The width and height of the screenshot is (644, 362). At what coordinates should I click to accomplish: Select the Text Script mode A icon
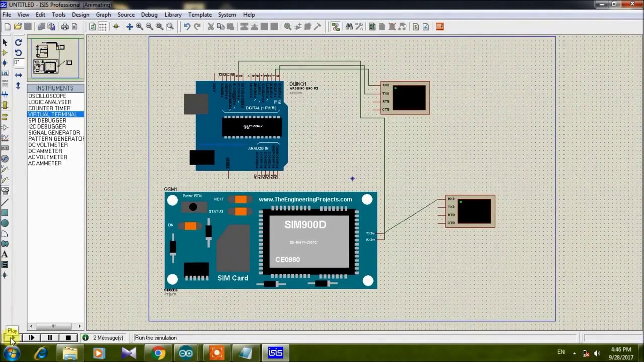pyautogui.click(x=5, y=254)
